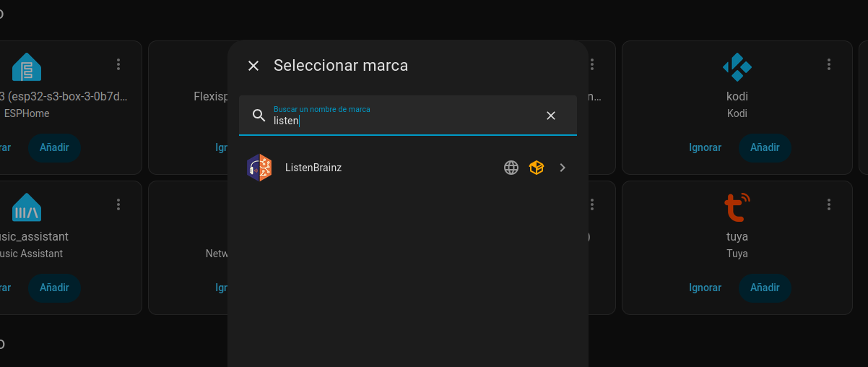Ignore the discovered Kodi integration

click(x=706, y=147)
